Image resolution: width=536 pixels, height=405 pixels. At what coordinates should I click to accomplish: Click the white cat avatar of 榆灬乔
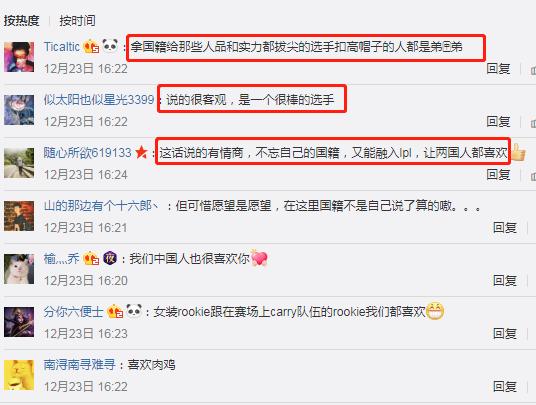19,269
